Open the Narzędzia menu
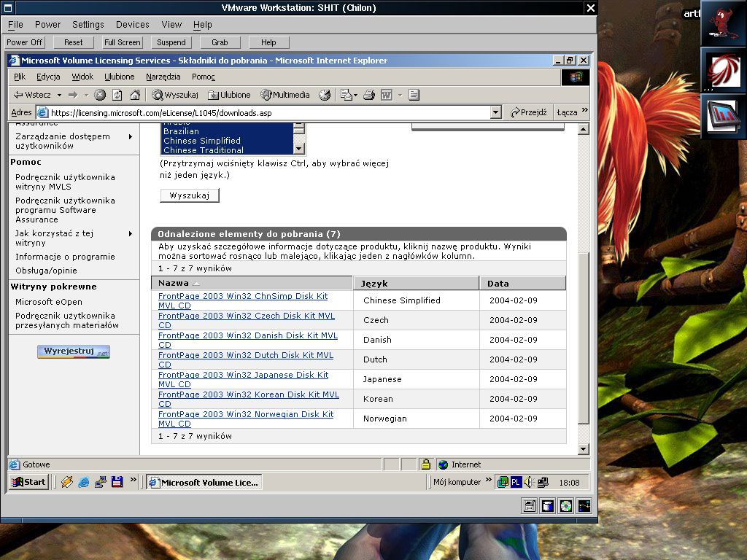 (163, 77)
